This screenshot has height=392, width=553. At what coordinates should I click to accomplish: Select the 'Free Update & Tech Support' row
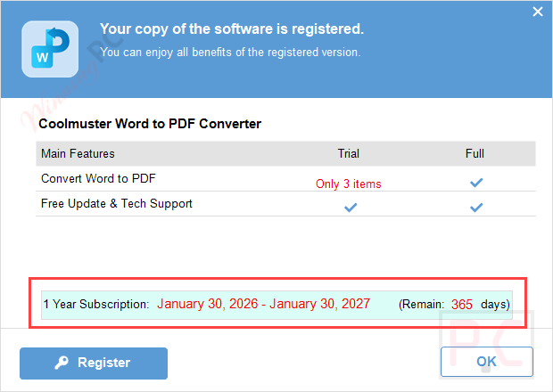285,203
